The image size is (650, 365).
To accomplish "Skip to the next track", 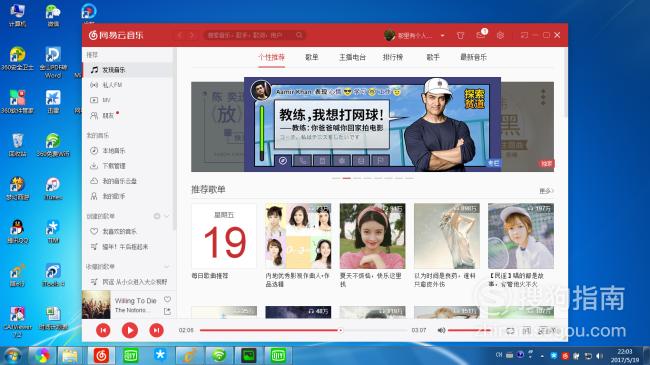I will tap(156, 330).
